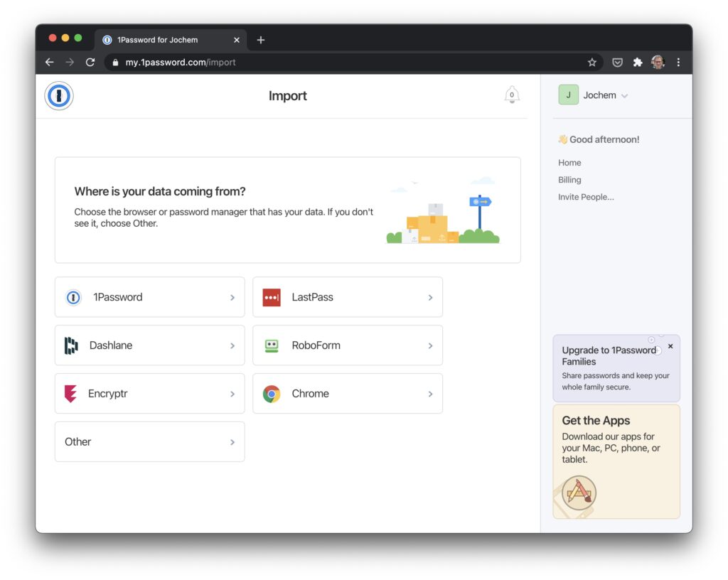Image resolution: width=728 pixels, height=580 pixels.
Task: Click the green J avatar icon
Action: (568, 95)
